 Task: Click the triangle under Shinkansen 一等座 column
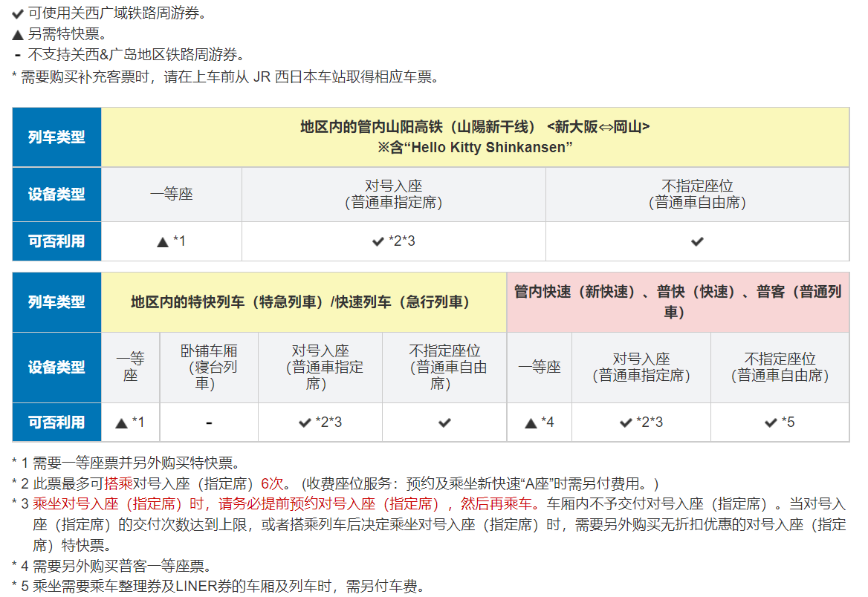click(163, 241)
